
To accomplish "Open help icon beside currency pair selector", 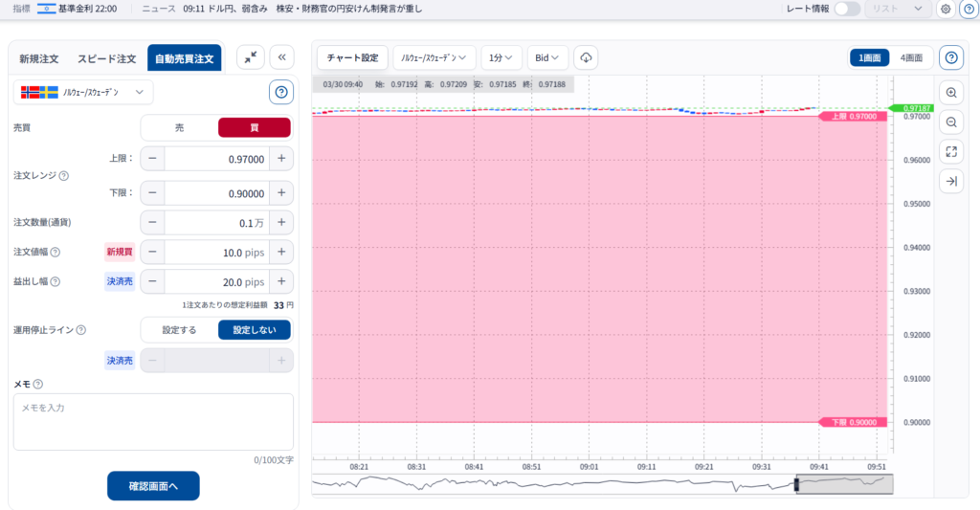I will (x=281, y=92).
